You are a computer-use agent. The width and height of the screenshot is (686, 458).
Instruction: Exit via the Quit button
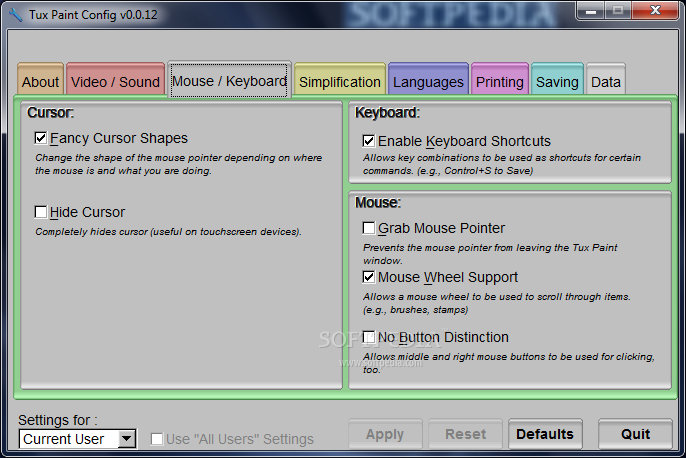point(635,434)
